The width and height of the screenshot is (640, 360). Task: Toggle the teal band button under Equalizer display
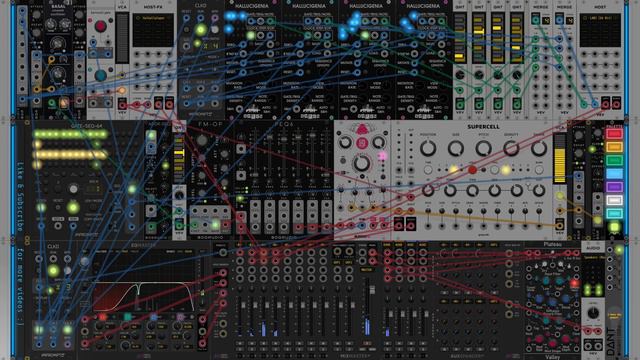pyautogui.click(x=128, y=316)
